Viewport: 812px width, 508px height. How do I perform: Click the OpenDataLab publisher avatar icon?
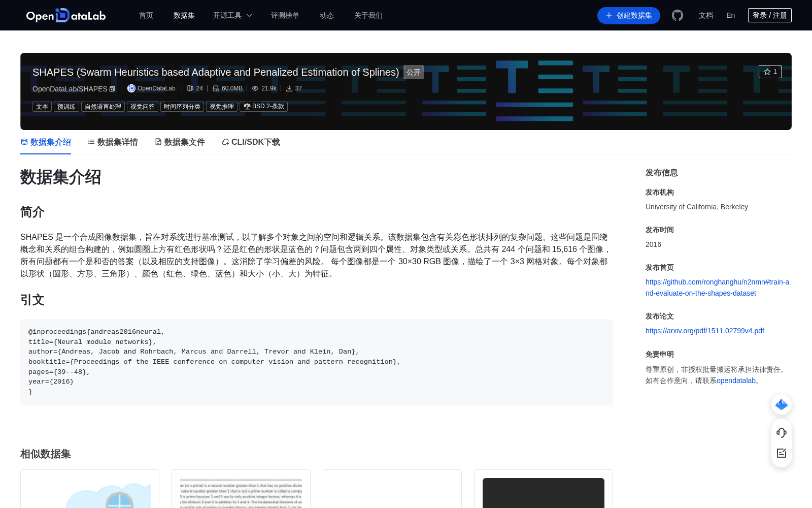click(131, 88)
